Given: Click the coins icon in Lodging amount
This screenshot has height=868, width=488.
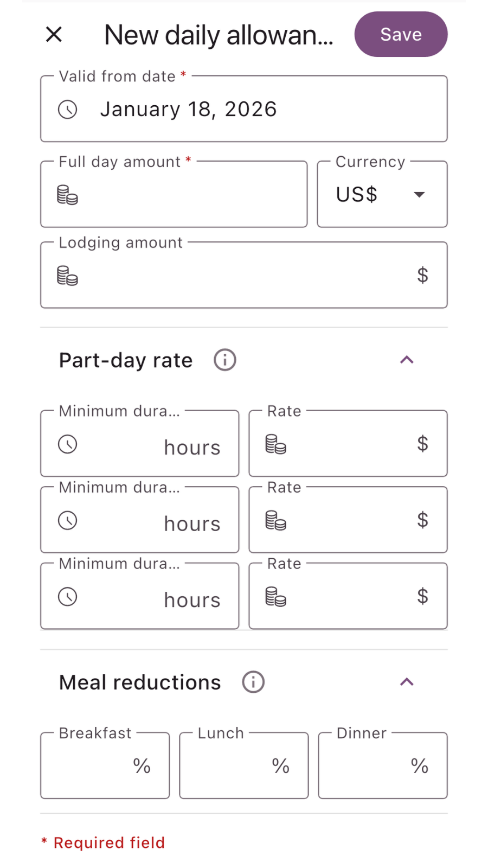Looking at the screenshot, I should pyautogui.click(x=68, y=276).
